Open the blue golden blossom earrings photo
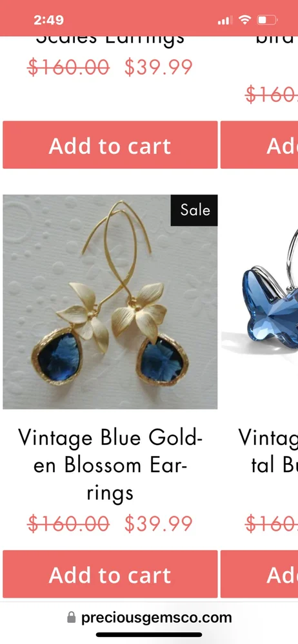 pos(110,302)
